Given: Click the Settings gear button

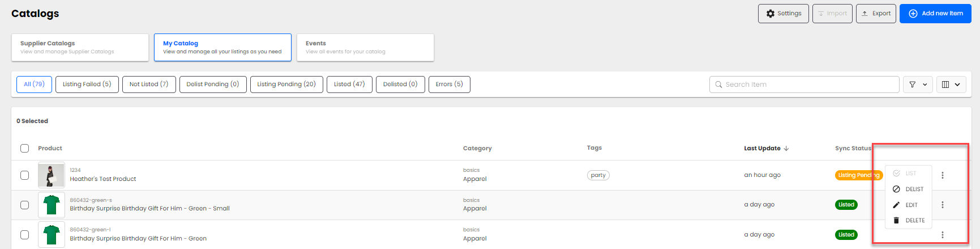Looking at the screenshot, I should [x=783, y=14].
